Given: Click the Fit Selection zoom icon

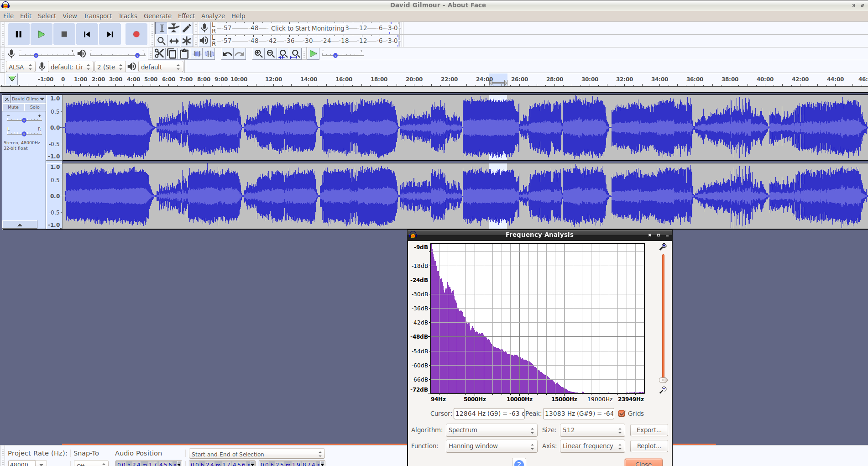Looking at the screenshot, I should click(x=283, y=54).
